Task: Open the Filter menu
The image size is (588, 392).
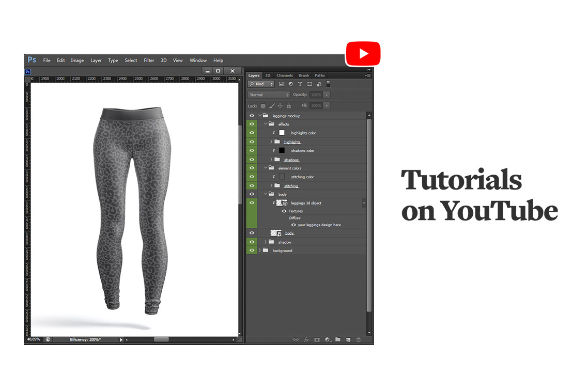Action: (149, 60)
